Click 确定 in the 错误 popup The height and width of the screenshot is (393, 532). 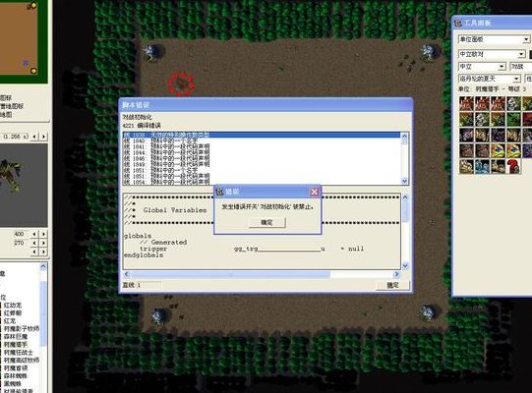(267, 222)
